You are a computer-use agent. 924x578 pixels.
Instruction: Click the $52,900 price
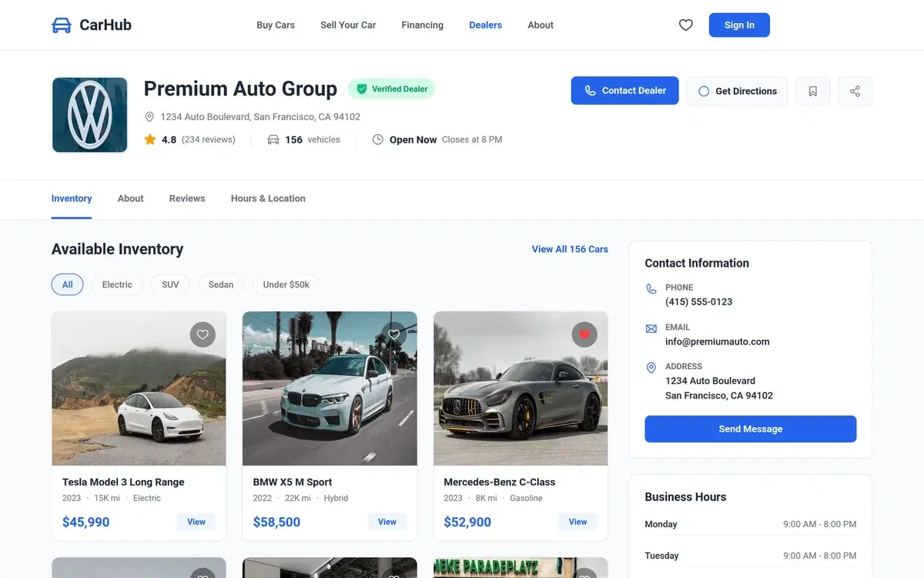(467, 523)
